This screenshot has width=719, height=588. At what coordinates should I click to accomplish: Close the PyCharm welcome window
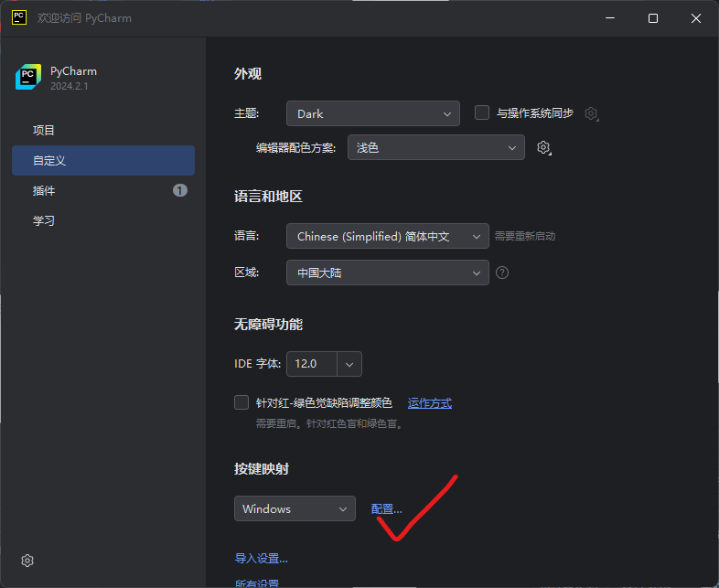[x=696, y=18]
